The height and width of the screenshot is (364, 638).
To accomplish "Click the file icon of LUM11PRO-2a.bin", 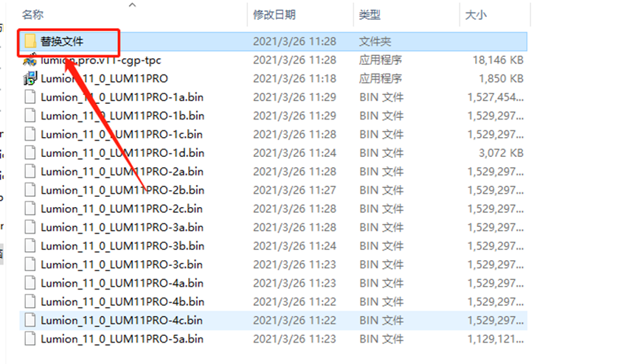I will click(30, 172).
